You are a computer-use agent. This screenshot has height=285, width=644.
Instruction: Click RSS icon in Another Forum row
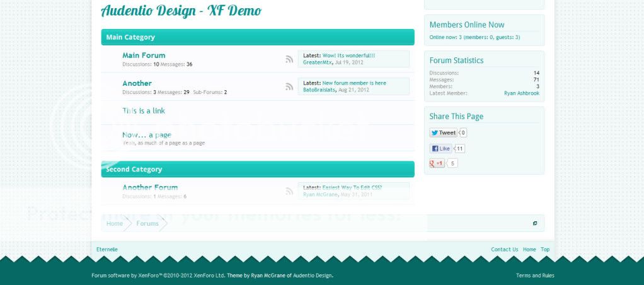point(289,191)
